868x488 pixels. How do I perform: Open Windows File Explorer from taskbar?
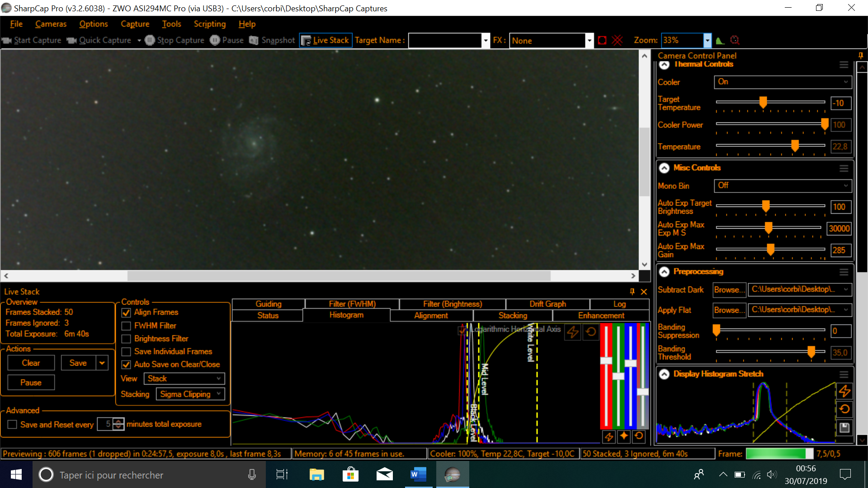[316, 474]
